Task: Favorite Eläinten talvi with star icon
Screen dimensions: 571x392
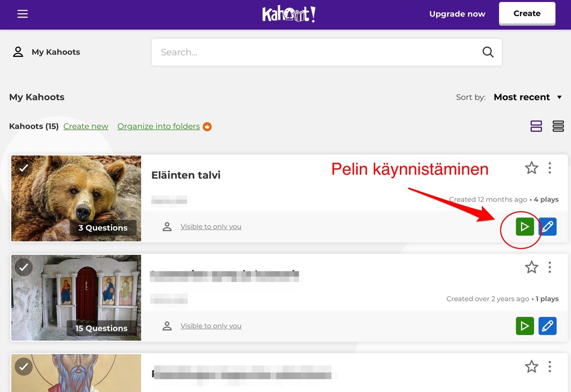Action: pyautogui.click(x=531, y=168)
